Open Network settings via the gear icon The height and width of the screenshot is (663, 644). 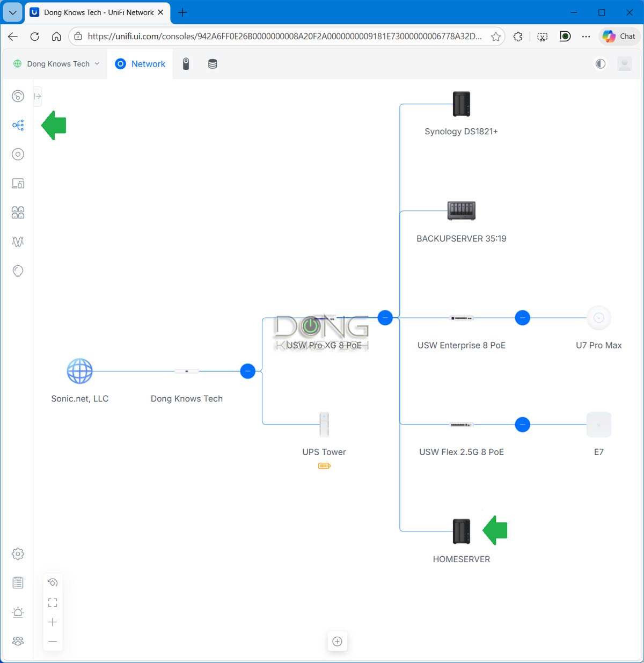coord(18,553)
